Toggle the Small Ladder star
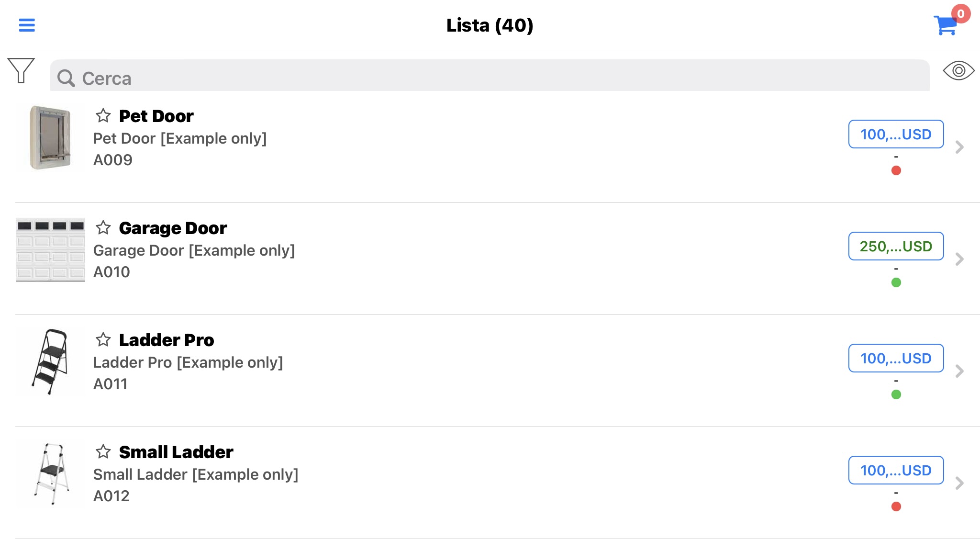The image size is (980, 540). tap(103, 451)
